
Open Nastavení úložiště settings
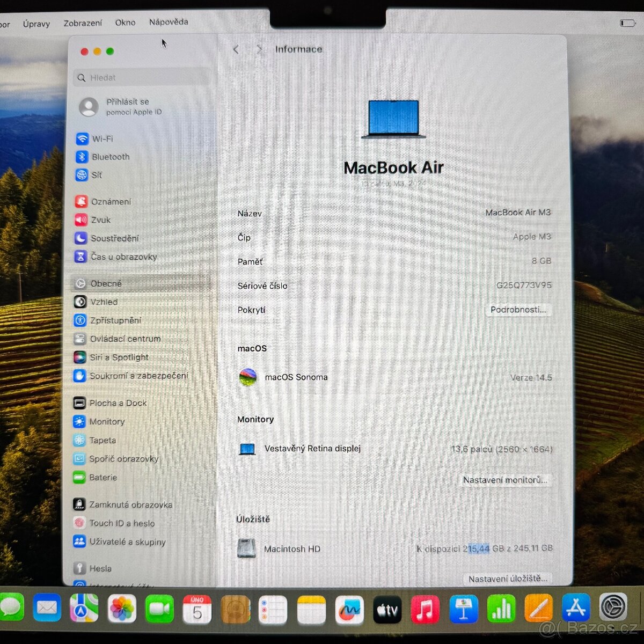pos(507,579)
